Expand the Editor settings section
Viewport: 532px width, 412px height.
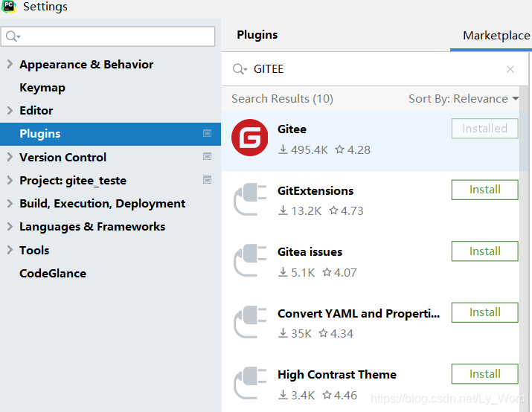pyautogui.click(x=10, y=111)
